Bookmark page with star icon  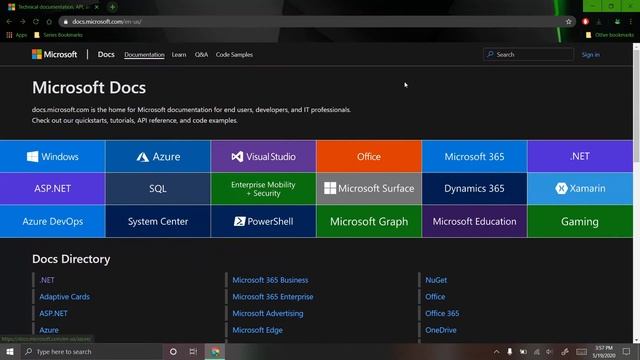[569, 22]
